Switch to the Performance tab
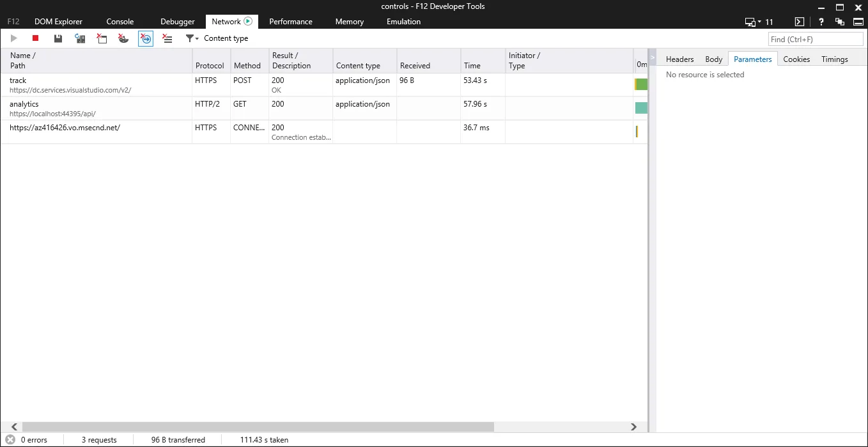Viewport: 868px width, 447px height. pos(291,22)
